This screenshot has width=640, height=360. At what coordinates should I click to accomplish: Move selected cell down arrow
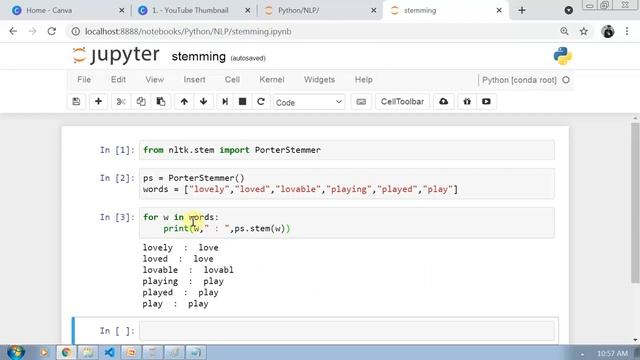pos(203,102)
